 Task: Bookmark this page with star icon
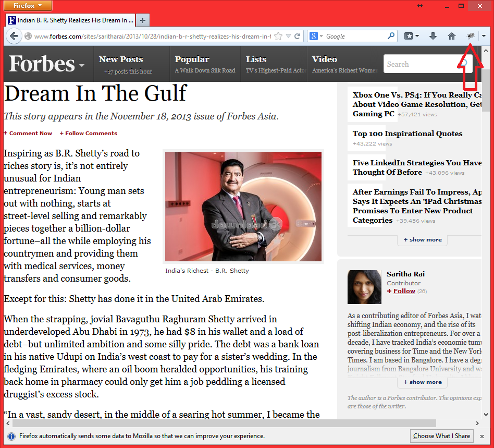tap(278, 37)
